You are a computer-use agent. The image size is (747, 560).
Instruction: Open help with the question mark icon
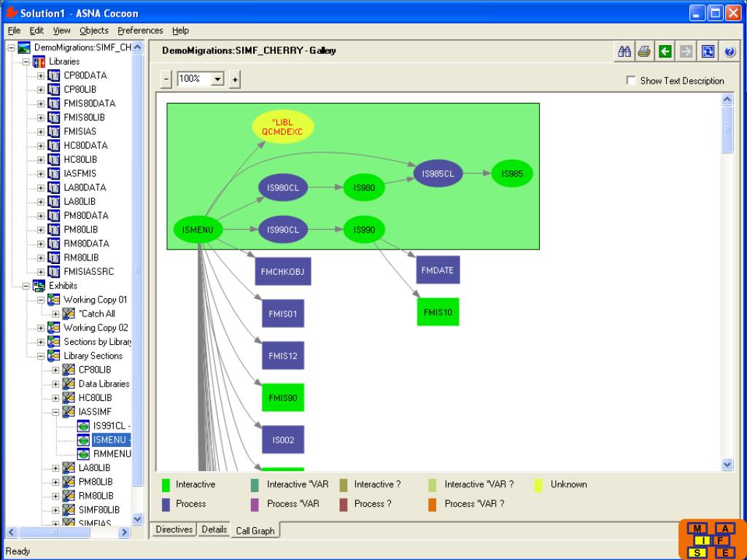[729, 52]
